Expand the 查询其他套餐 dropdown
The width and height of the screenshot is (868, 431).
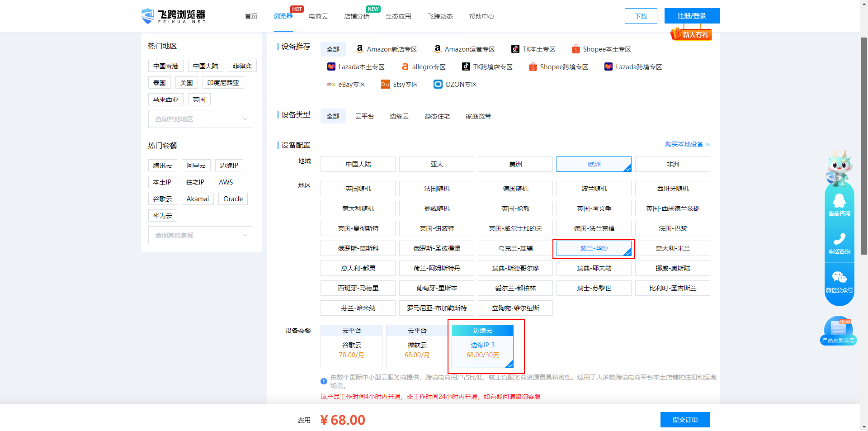(200, 235)
